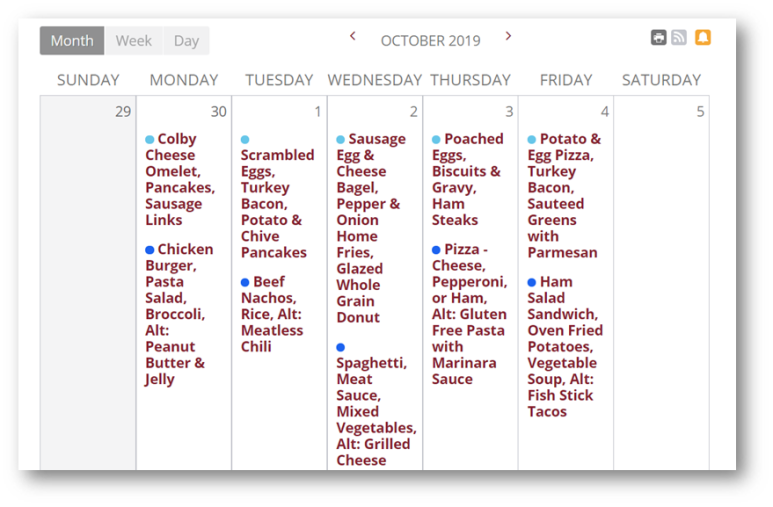Open Pizza - Cheese, Pepperoni lunch entry

469,314
